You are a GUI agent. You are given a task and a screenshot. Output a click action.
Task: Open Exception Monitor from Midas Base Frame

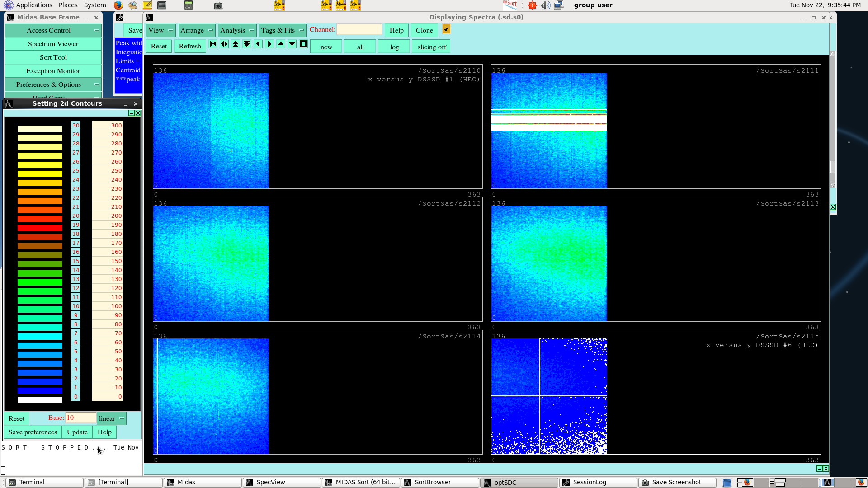53,71
